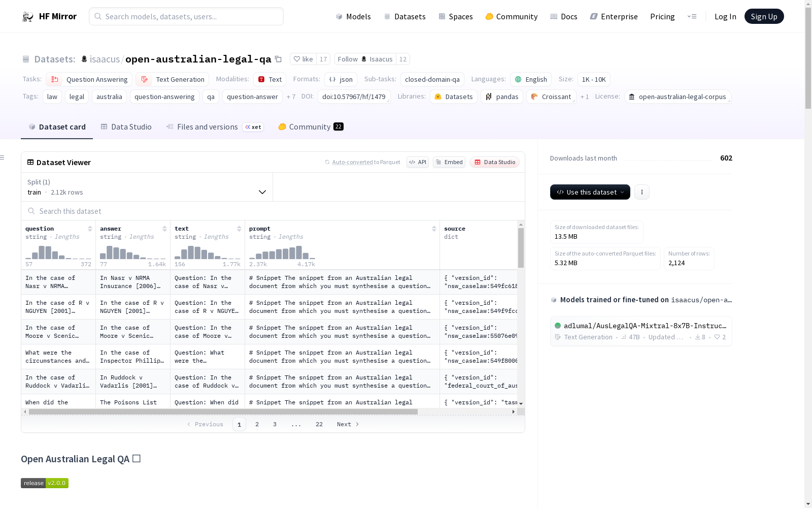Click the Text Generation task tag
Viewport: 812px width, 508px height.
pos(173,79)
